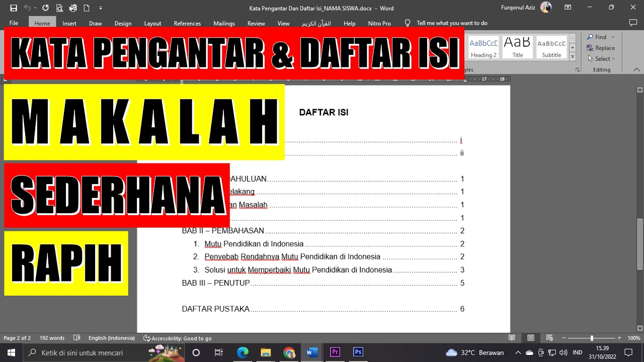Open Adobe Premiere Pro from taskbar
Image resolution: width=644 pixels, height=362 pixels.
335,352
